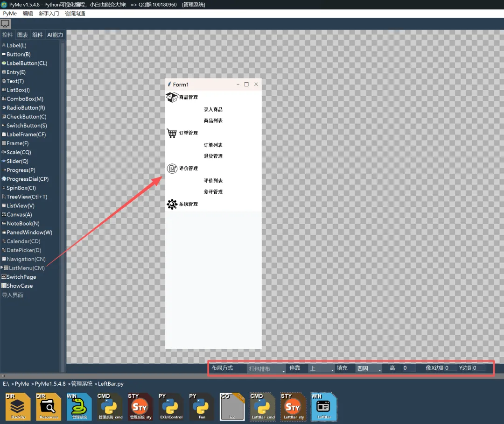Screen dimensions: 504x424
Task: Click the 订单管理 shopping cart icon
Action: point(172,133)
